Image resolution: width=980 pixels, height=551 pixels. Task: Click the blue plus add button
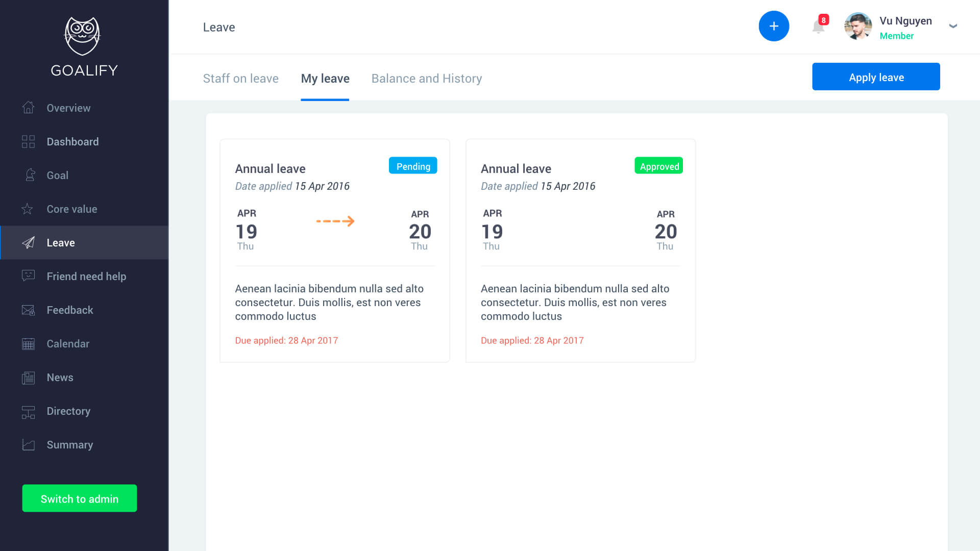click(774, 26)
